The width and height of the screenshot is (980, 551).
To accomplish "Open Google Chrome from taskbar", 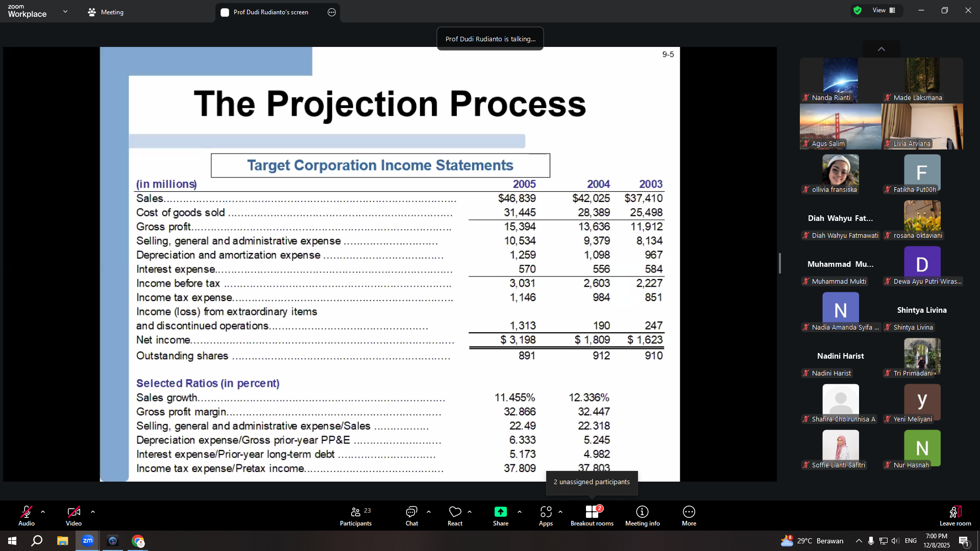I will (x=138, y=541).
